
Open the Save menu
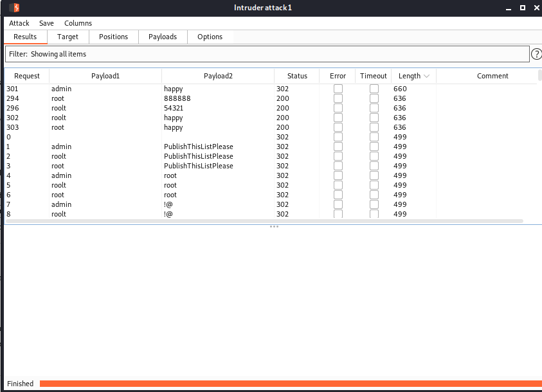pyautogui.click(x=46, y=23)
